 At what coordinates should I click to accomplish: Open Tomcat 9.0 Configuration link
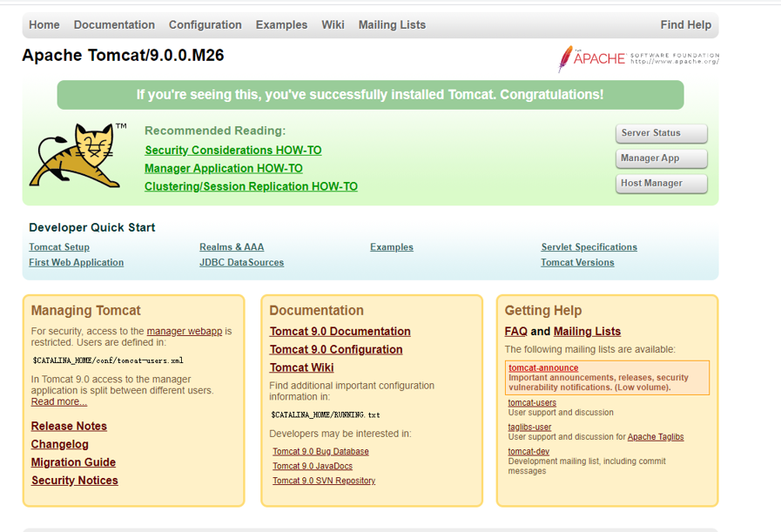click(336, 350)
